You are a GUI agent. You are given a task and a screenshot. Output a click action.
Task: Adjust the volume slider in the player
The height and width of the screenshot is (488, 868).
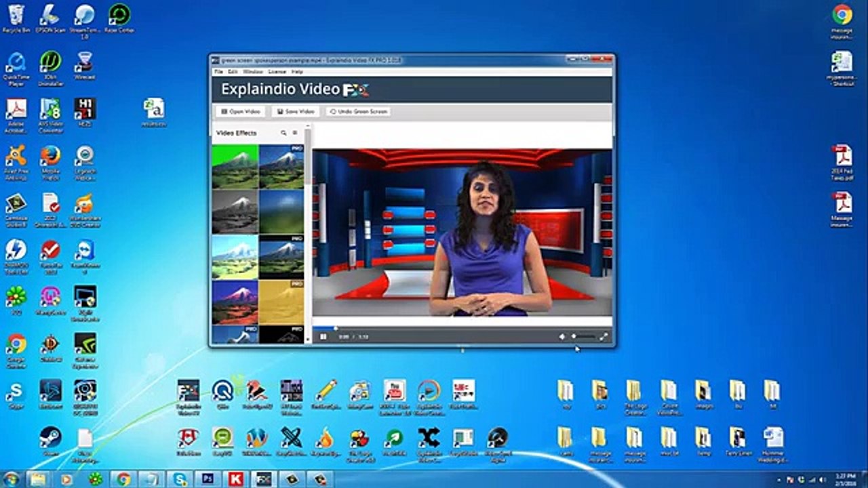point(584,336)
